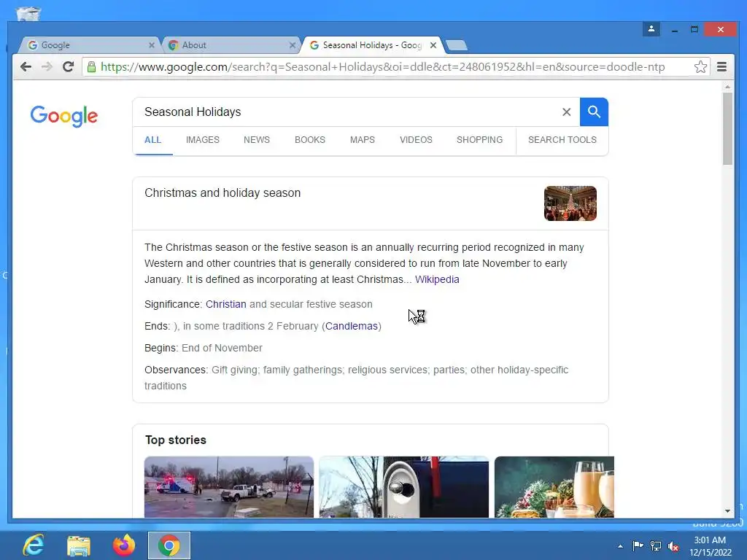747x560 pixels.
Task: Open the mailbox top story image
Action: point(404,486)
